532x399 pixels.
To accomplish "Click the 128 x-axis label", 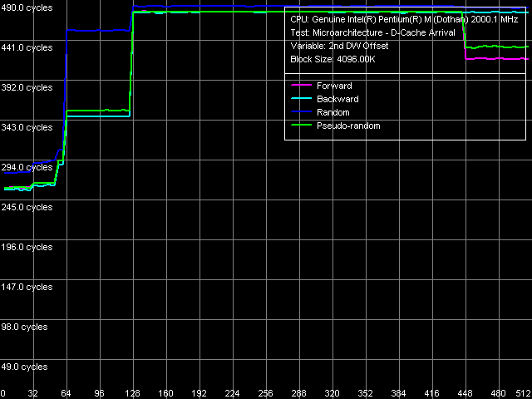I will (133, 393).
